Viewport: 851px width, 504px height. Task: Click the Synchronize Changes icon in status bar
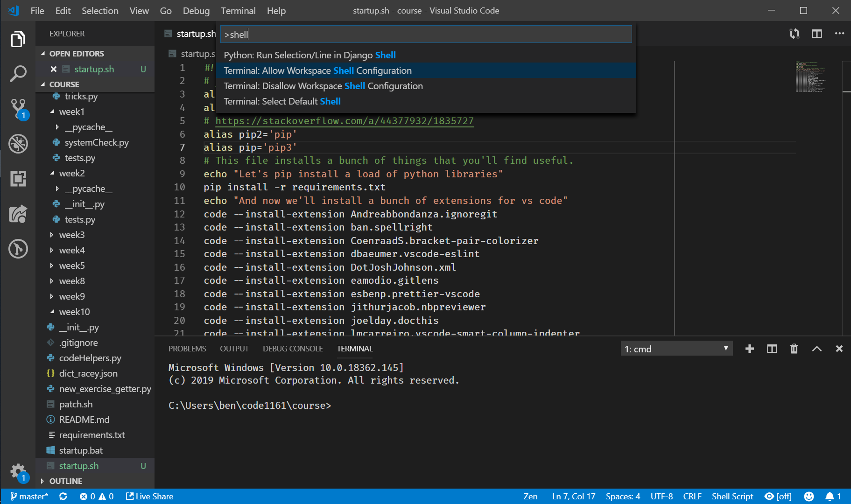(63, 496)
